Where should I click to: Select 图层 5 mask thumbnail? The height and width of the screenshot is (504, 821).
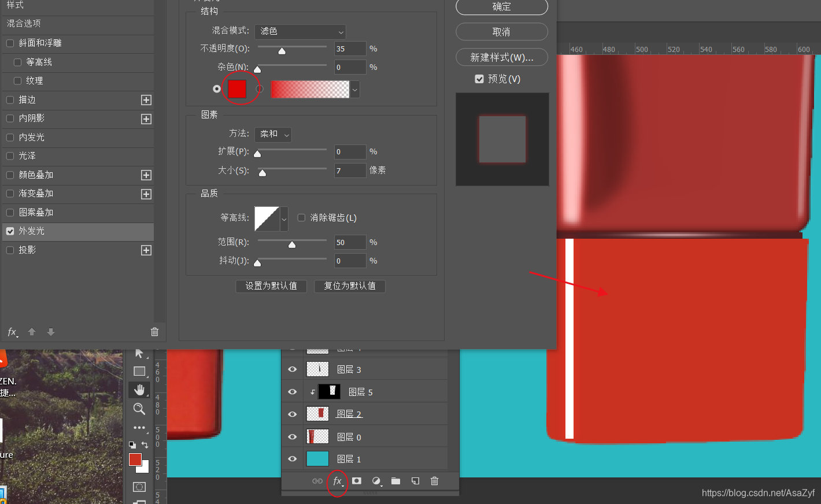[x=329, y=391]
